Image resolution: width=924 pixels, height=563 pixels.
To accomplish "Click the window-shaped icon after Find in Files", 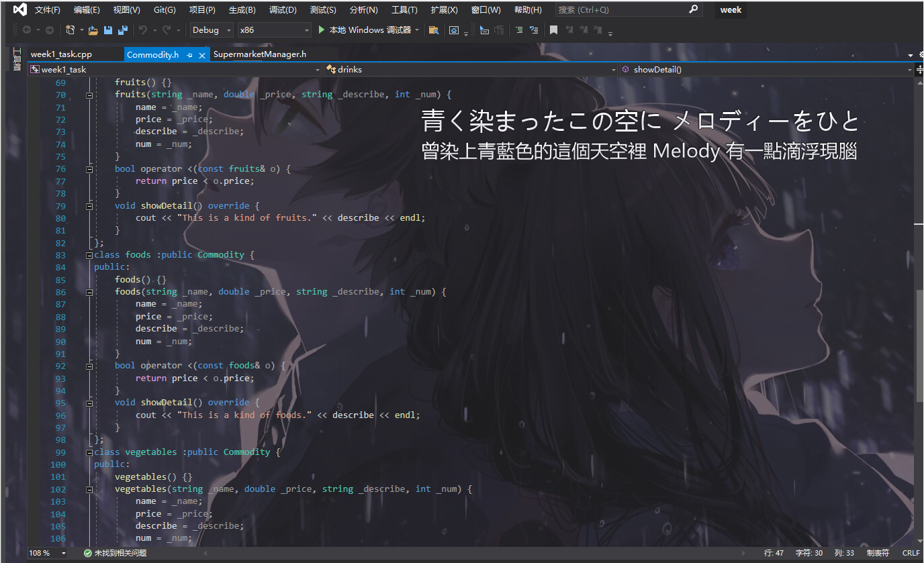I will pyautogui.click(x=454, y=30).
